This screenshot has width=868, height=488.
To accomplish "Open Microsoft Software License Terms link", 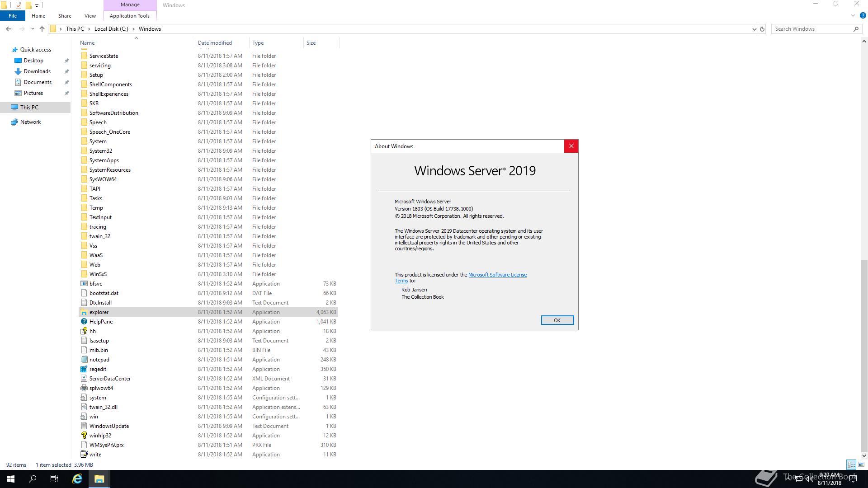I will pyautogui.click(x=497, y=275).
